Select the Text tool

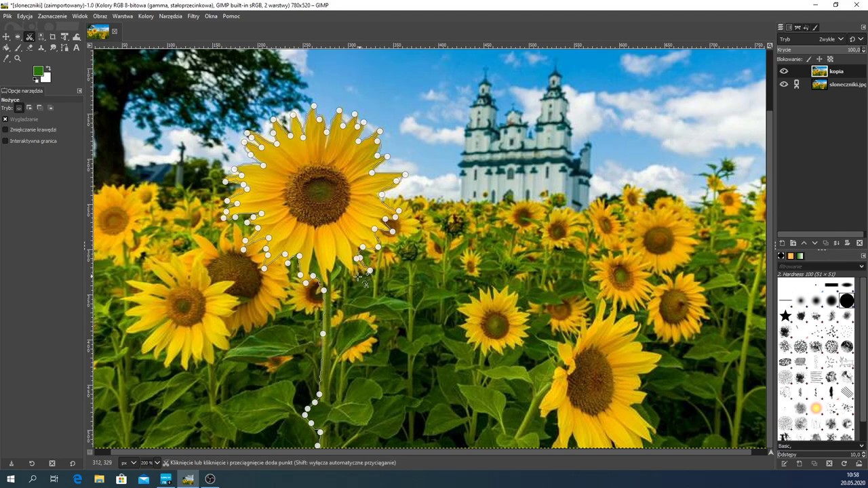pos(77,48)
